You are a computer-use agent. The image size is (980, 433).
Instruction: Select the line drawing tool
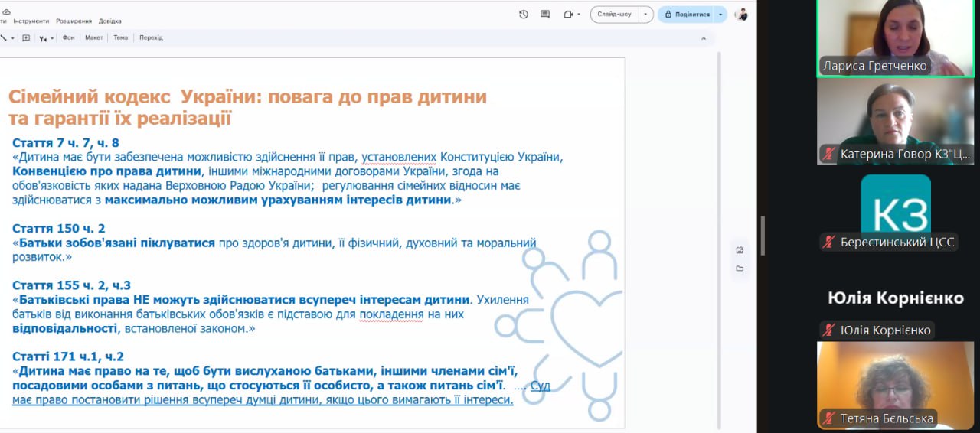4,37
